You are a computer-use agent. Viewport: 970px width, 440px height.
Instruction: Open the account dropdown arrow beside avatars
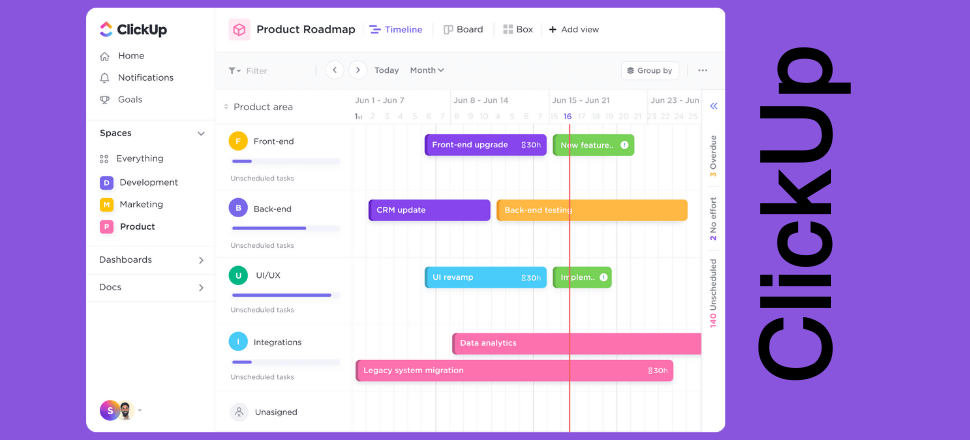[140, 410]
